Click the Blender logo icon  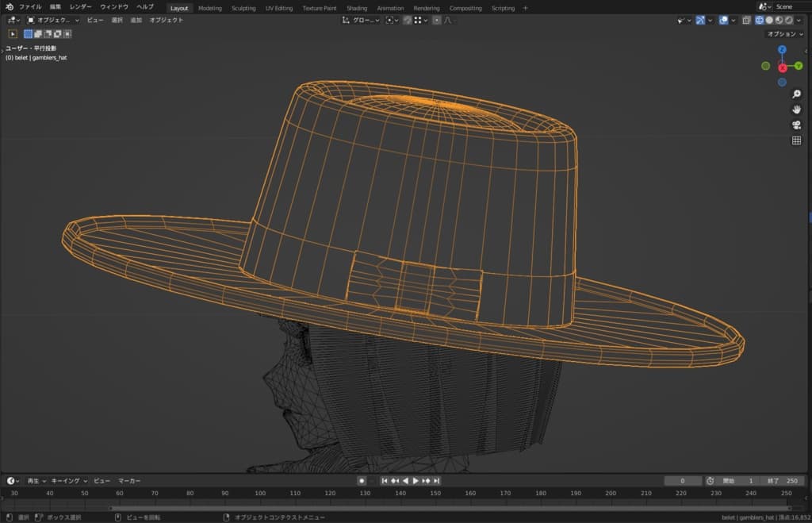pyautogui.click(x=9, y=7)
